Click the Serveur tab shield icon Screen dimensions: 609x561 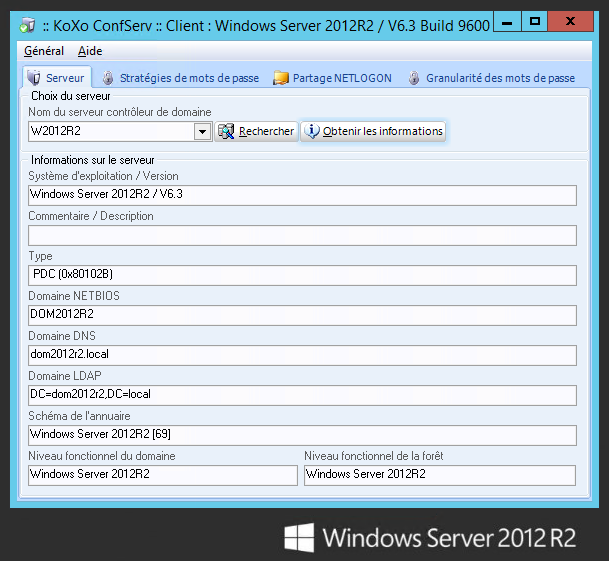(34, 78)
